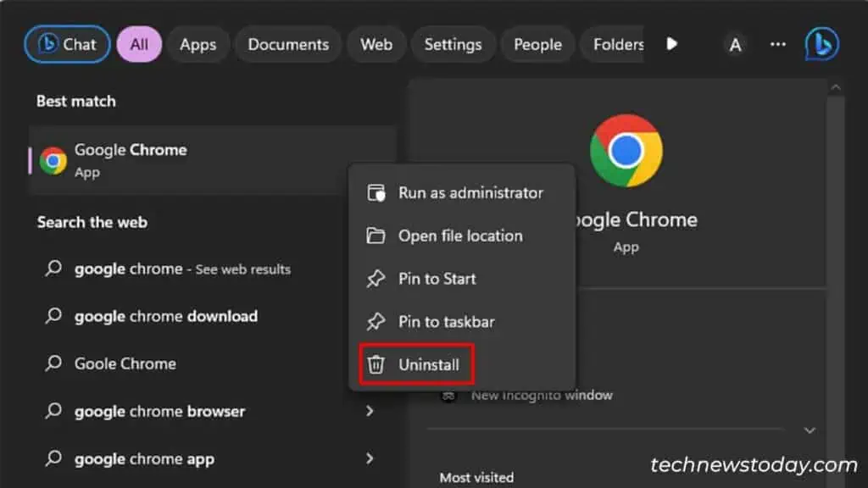Viewport: 868px width, 488px height.
Task: Choose Run as administrator
Action: (x=471, y=192)
